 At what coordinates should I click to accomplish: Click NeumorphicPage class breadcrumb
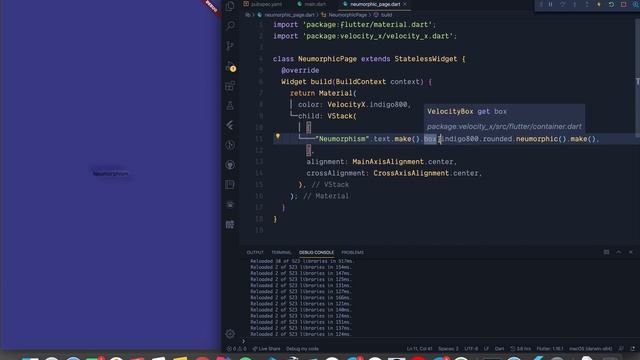click(344, 15)
